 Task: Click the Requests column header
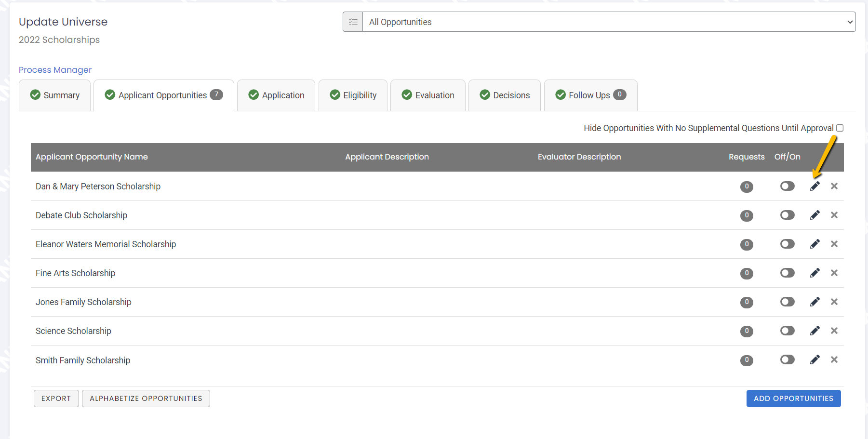pyautogui.click(x=747, y=157)
